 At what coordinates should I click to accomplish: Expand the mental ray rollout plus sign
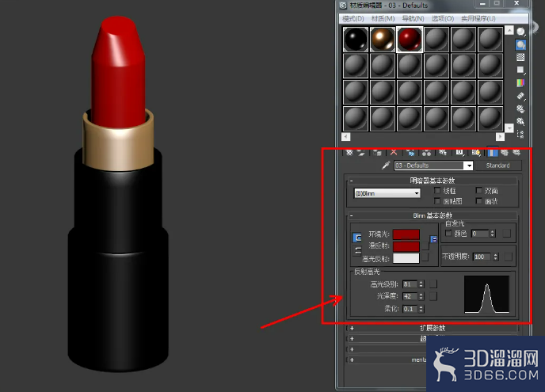(x=352, y=360)
